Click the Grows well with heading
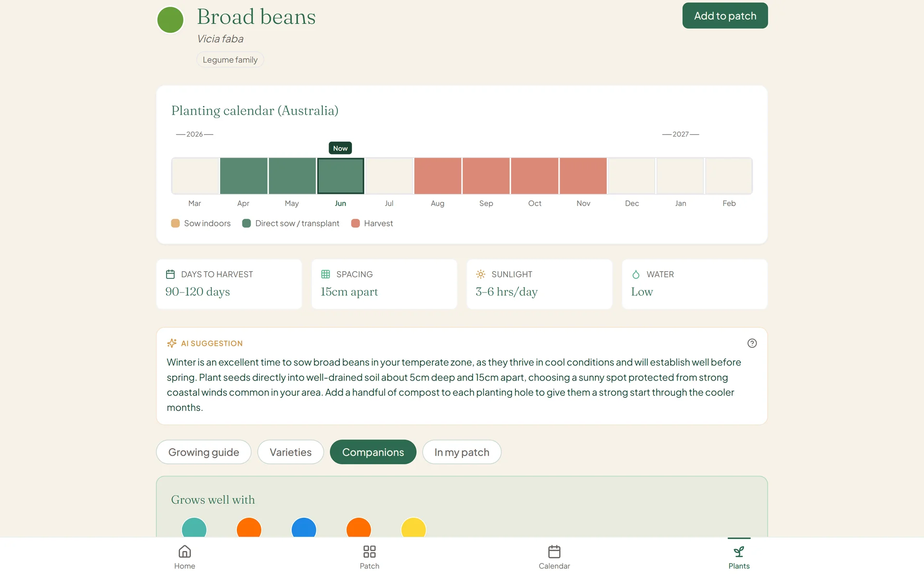The image size is (924, 578). 213,499
